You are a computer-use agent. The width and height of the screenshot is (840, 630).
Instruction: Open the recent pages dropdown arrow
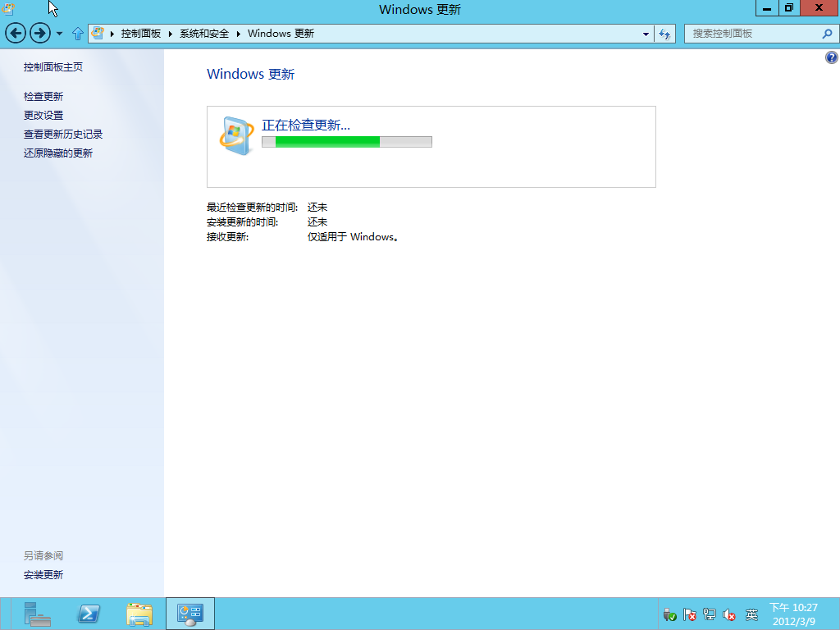pos(59,34)
